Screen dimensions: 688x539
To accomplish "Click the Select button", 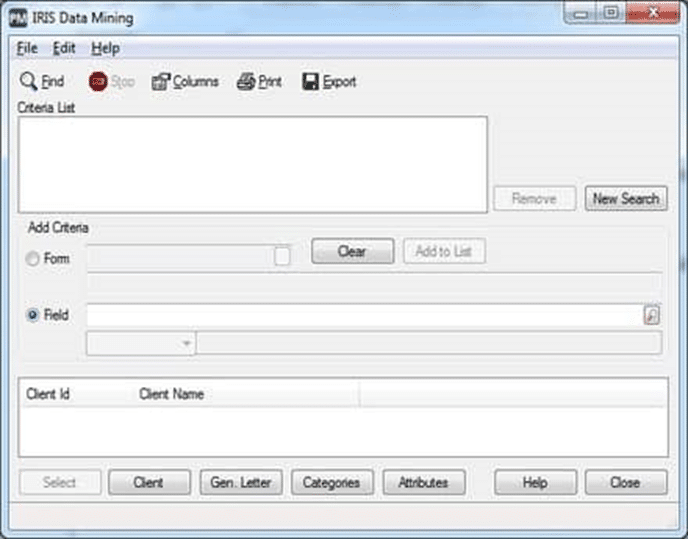I will tap(60, 482).
